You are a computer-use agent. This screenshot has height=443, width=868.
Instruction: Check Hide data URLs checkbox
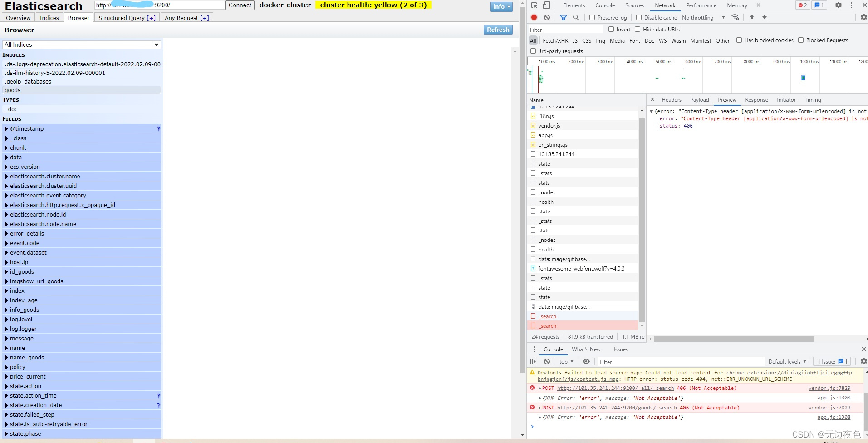point(638,29)
